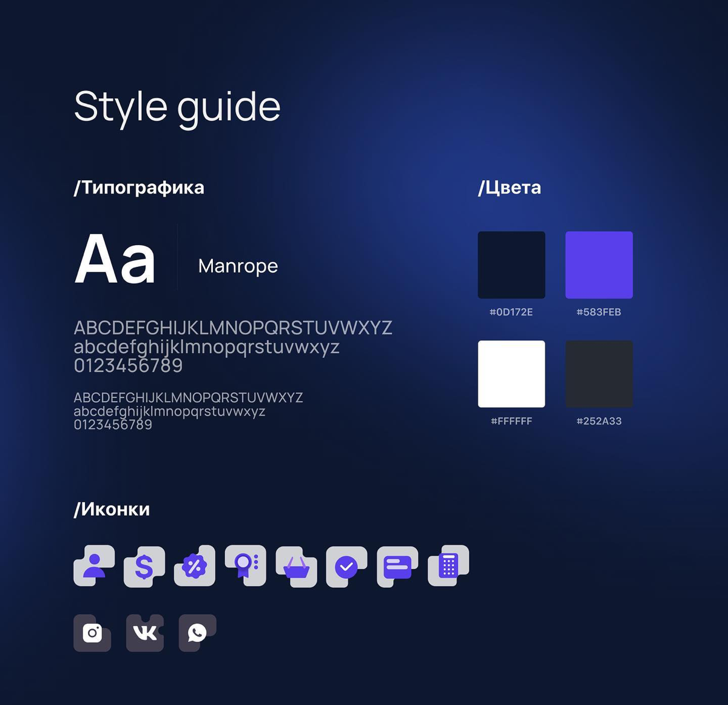728x705 pixels.
Task: Open the WhatsApp social icon
Action: (x=197, y=633)
